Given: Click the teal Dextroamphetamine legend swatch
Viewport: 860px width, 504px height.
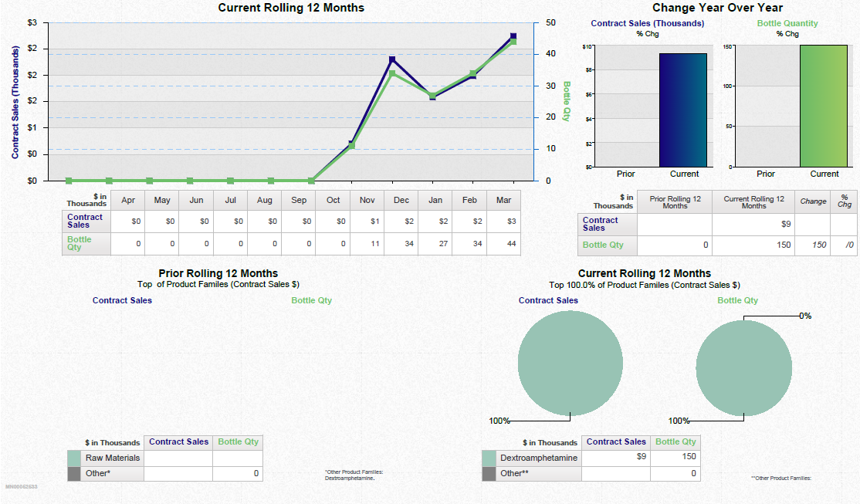Looking at the screenshot, I should (x=489, y=457).
